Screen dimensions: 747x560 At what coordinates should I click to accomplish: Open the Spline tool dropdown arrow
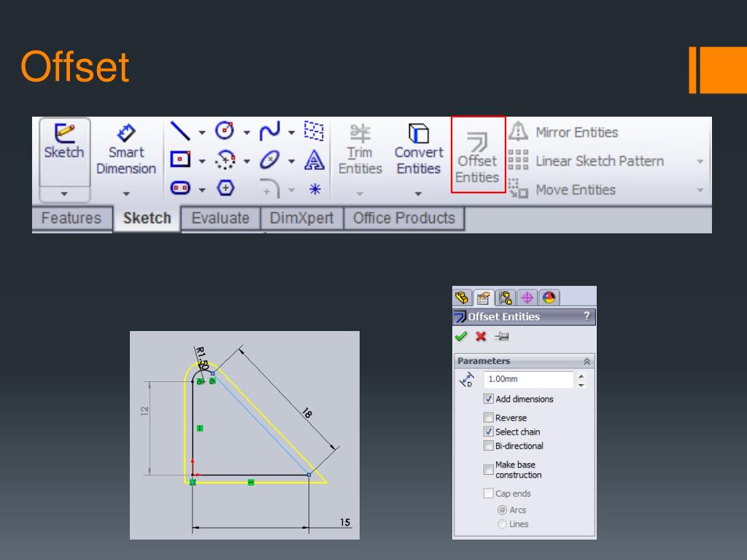point(291,133)
